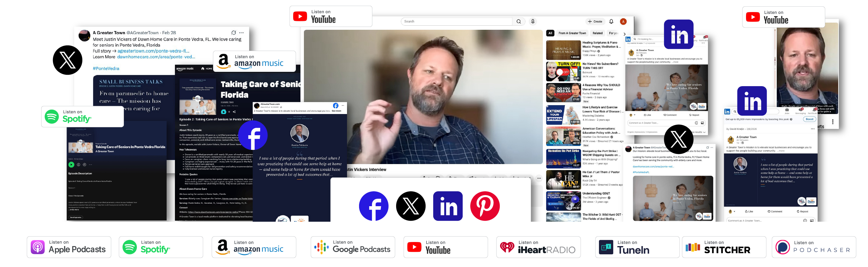Screen dimensions: 868x267
Task: Play the Amazon Music episode
Action: tap(223, 112)
